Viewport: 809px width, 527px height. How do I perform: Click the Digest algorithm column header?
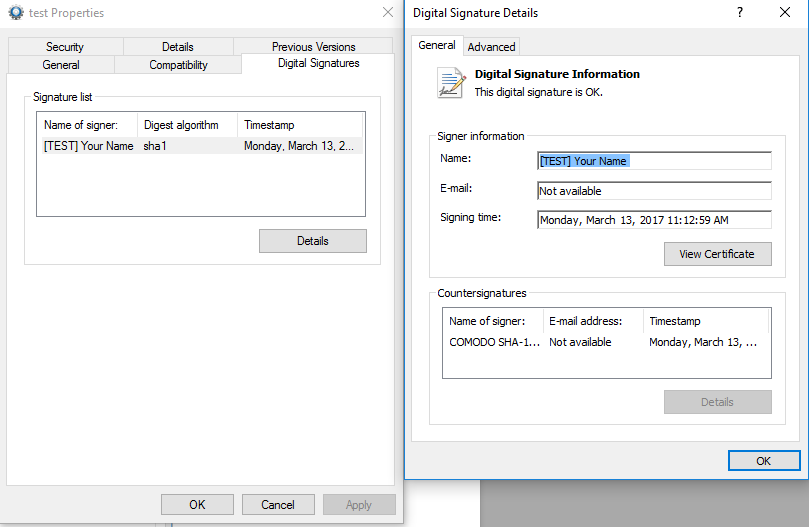click(x=187, y=125)
